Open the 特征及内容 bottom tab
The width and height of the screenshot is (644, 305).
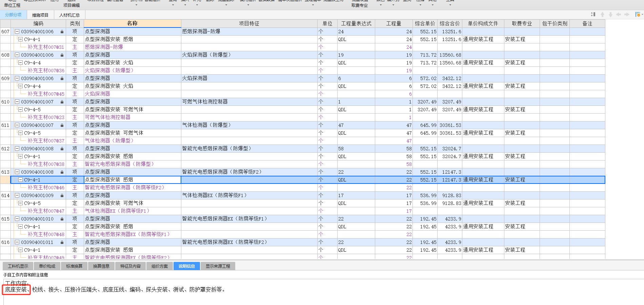(130, 266)
